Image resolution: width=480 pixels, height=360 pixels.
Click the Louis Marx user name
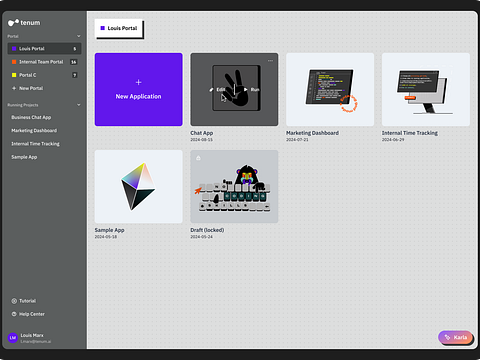[x=32, y=335]
